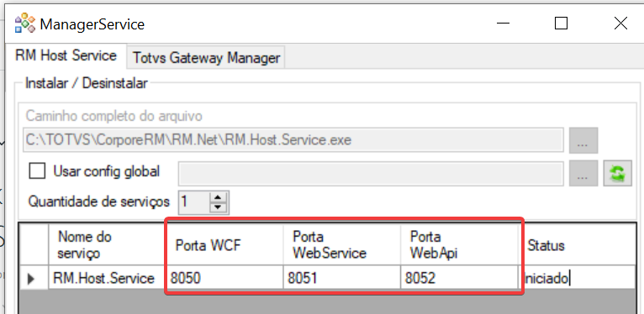Click the Nome do serviço column header
This screenshot has height=314, width=644.
[108, 245]
